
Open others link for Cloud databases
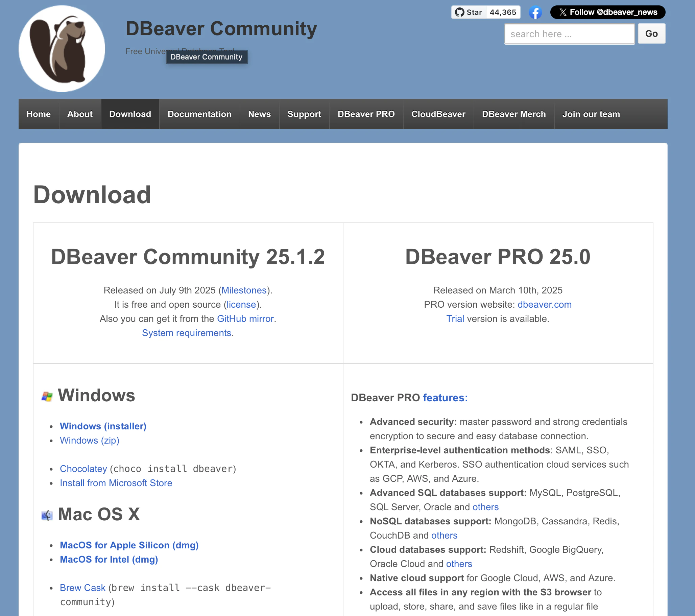[x=459, y=564]
